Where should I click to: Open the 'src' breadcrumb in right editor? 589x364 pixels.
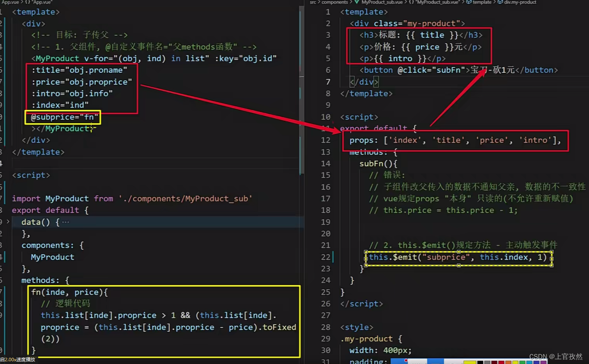tap(313, 2)
